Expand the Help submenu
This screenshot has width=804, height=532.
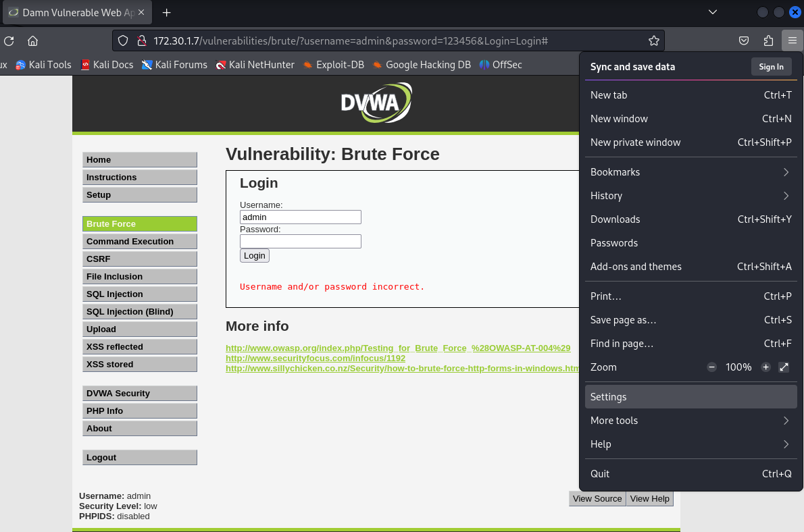coord(690,444)
